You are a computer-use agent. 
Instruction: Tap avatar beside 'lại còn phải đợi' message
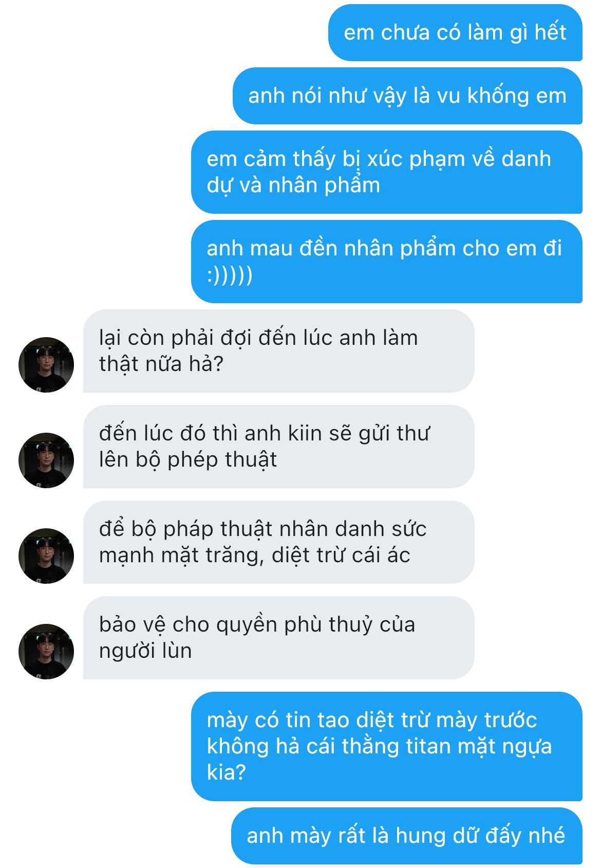pyautogui.click(x=46, y=364)
